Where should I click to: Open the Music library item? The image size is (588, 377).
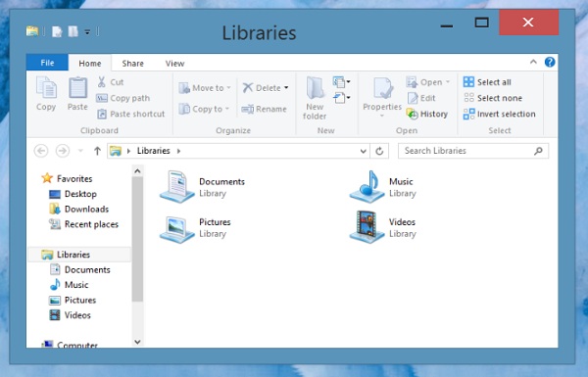[383, 187]
